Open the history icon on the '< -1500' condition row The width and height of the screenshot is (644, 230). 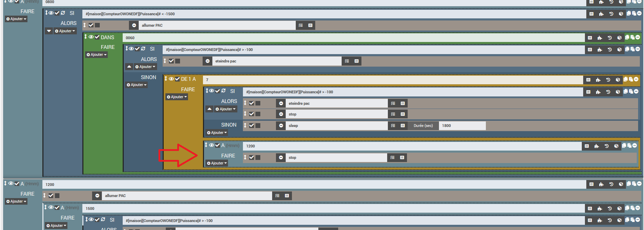pos(611,14)
